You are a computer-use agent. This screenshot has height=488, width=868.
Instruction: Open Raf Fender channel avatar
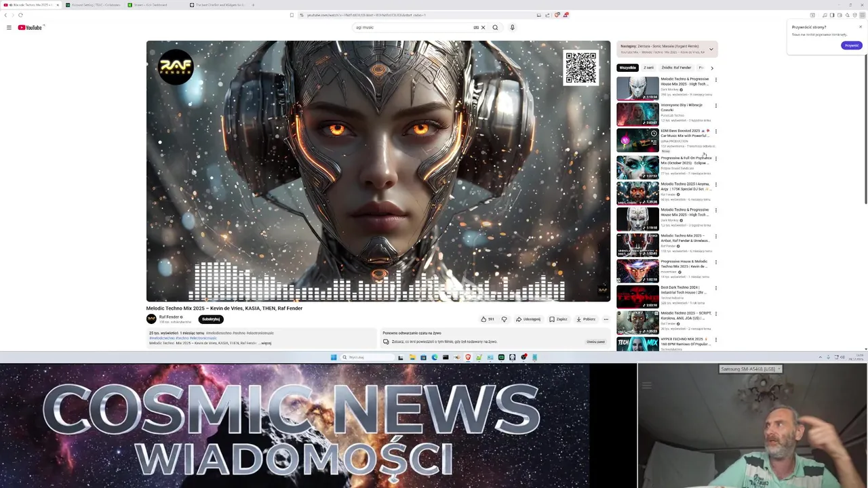(151, 319)
